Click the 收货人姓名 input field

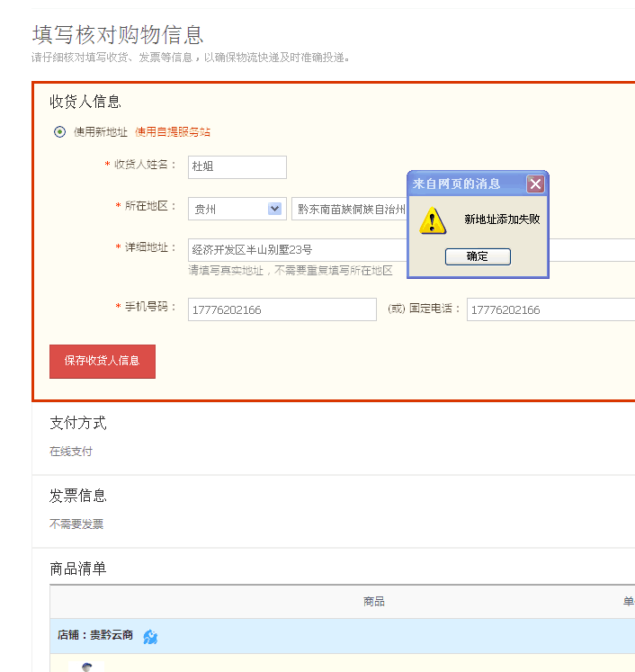(x=237, y=167)
